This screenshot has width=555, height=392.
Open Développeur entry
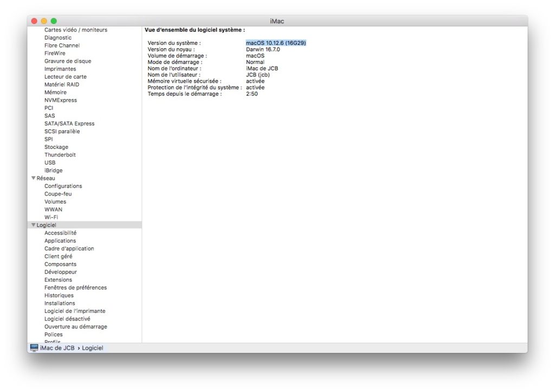61,272
